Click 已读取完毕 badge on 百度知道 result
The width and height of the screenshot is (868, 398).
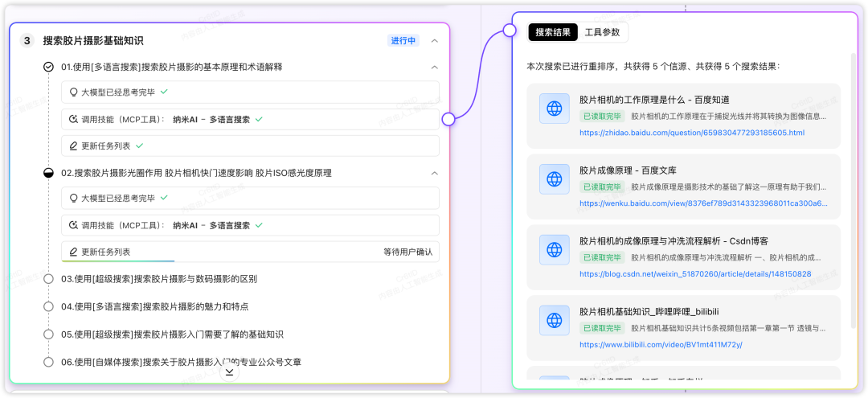tap(602, 117)
